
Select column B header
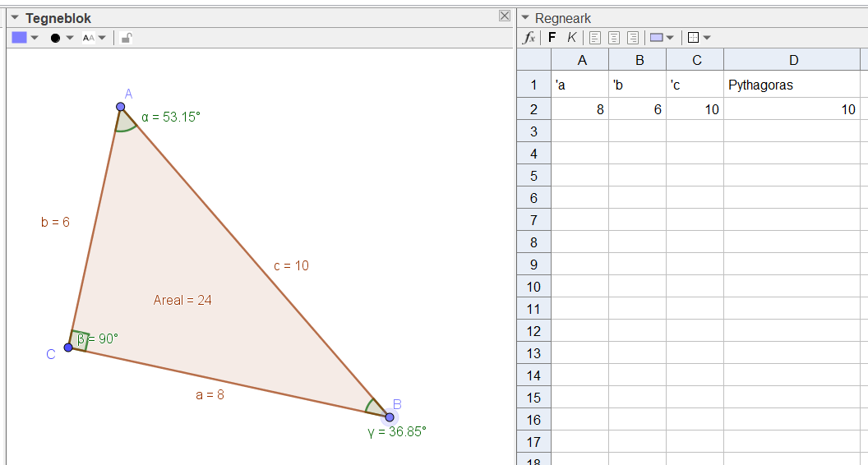(x=638, y=60)
